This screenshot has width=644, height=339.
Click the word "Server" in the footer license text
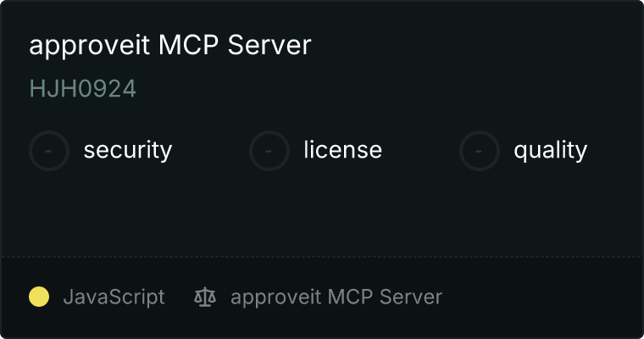click(411, 297)
